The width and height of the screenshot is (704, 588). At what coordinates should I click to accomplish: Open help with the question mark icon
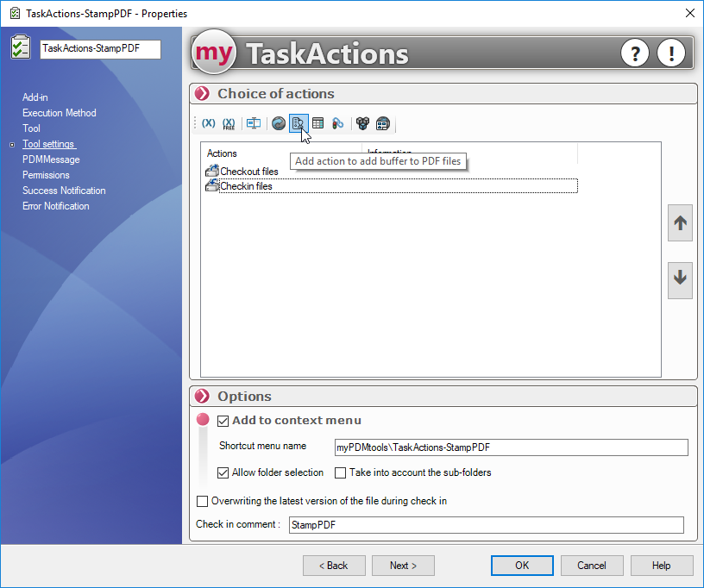point(635,53)
